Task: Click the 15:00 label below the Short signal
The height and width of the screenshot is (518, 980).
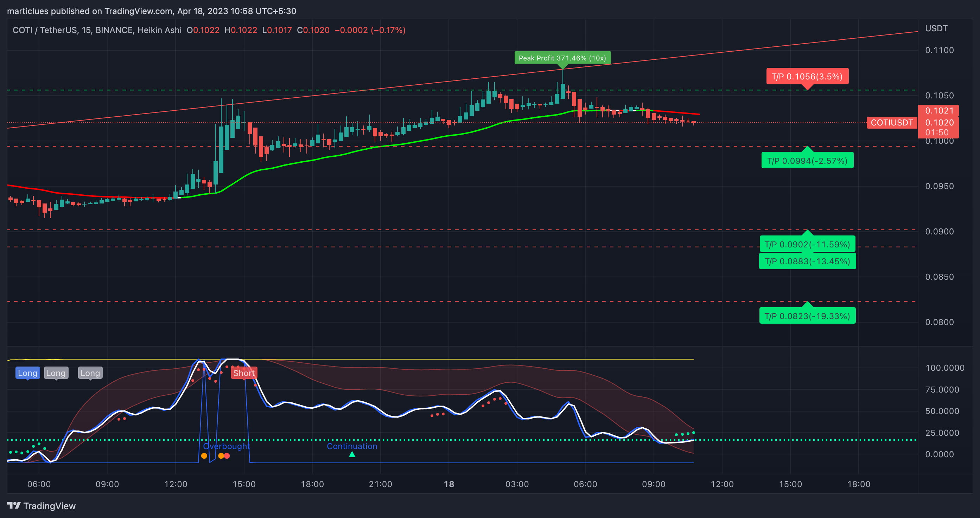Action: (x=244, y=484)
